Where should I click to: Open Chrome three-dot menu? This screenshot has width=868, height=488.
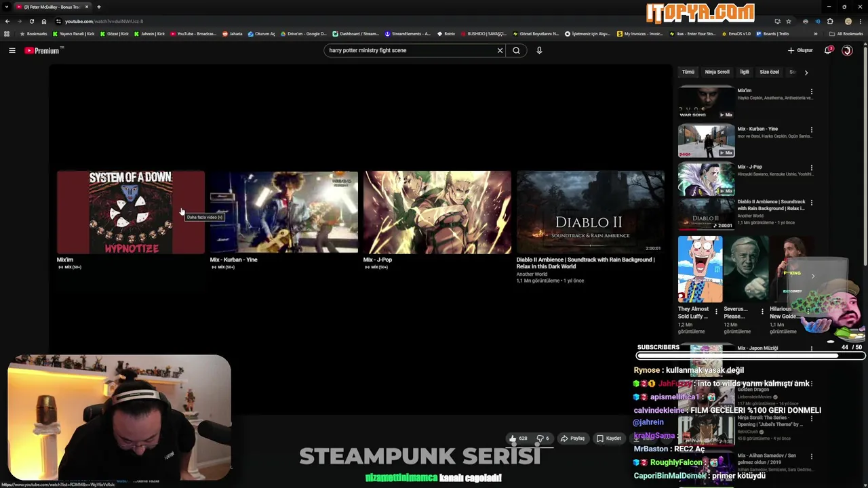tap(860, 21)
